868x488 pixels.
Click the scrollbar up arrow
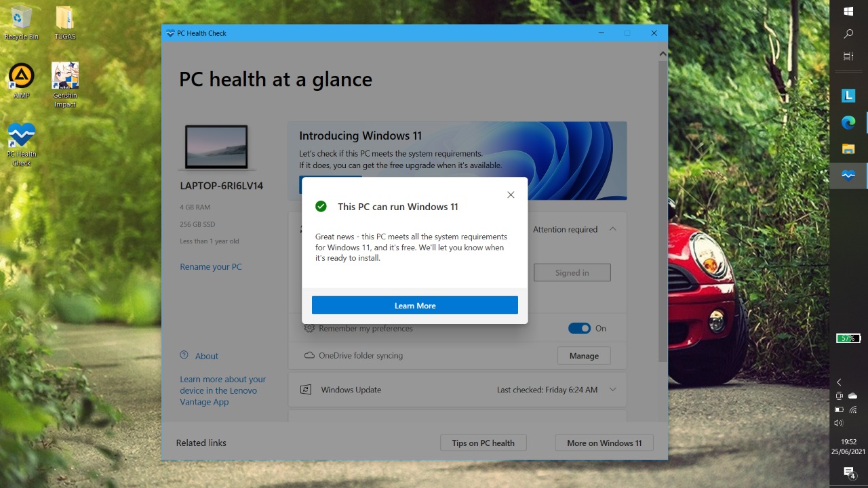pos(663,54)
